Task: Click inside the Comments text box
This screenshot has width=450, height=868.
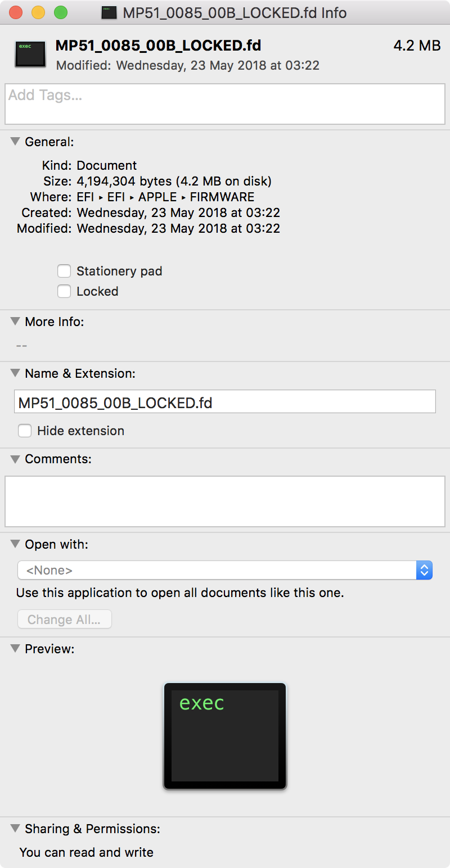Action: tap(225, 501)
